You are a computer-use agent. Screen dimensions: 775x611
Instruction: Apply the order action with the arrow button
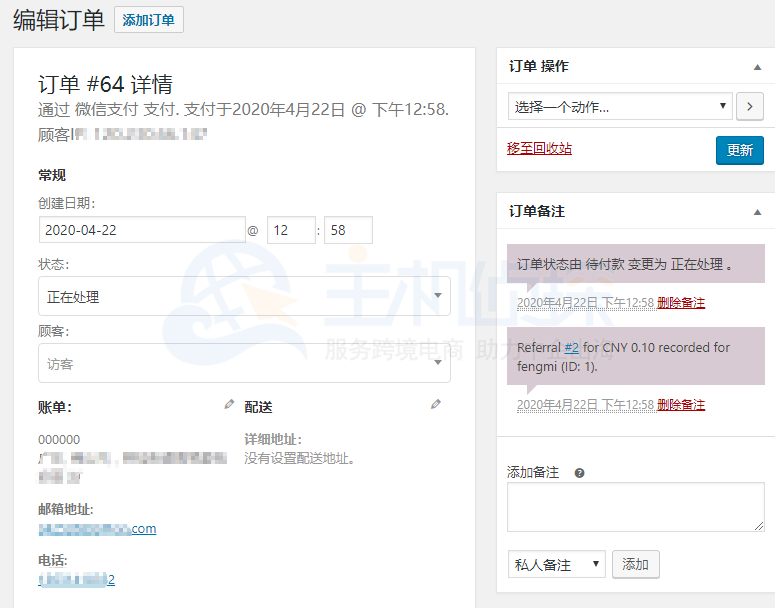tap(749, 106)
